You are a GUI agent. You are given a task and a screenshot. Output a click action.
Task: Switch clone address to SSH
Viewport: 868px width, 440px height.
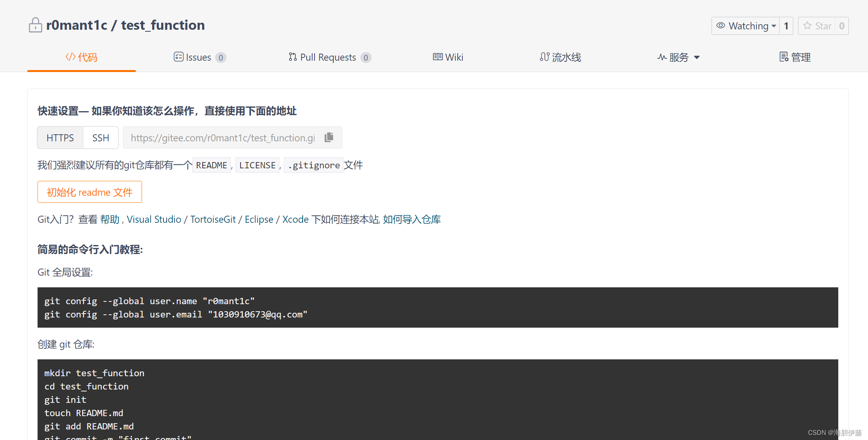[x=101, y=138]
